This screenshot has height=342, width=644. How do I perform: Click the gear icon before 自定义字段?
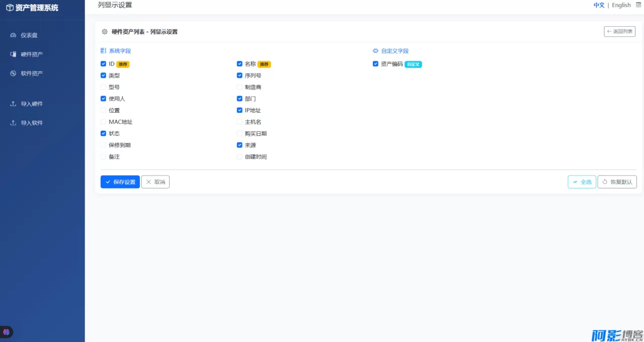point(375,51)
